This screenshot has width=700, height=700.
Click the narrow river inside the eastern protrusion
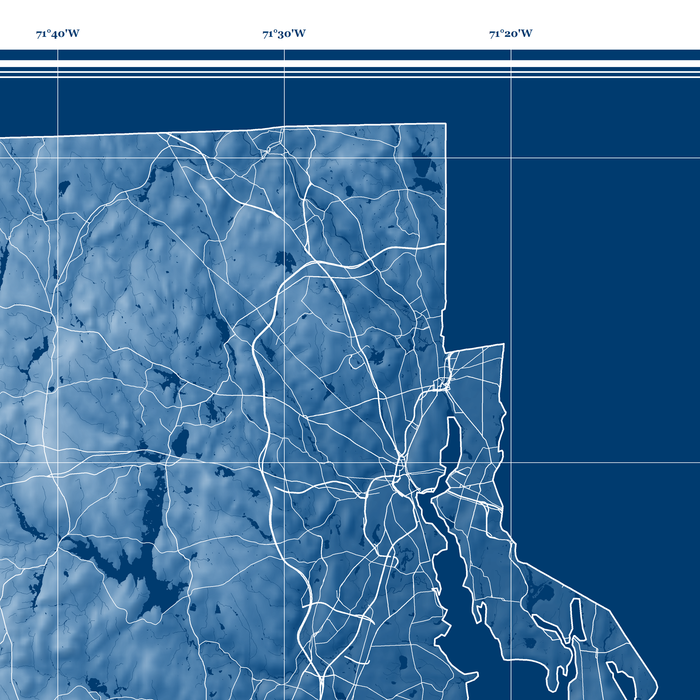[x=451, y=442]
